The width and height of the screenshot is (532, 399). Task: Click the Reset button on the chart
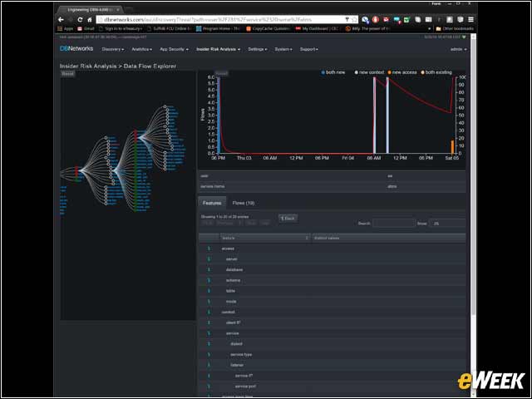222,73
